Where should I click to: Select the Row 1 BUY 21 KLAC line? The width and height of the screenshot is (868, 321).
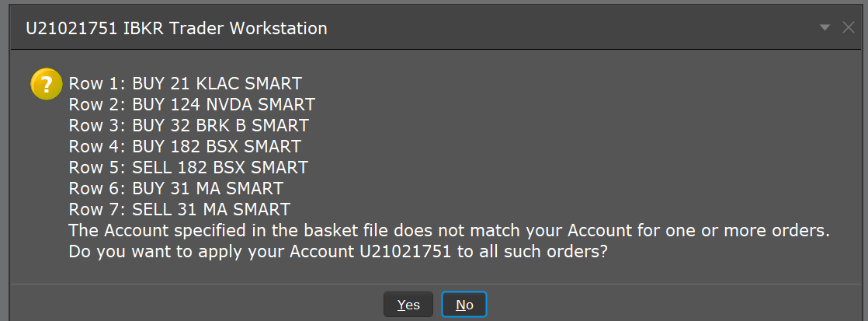[x=185, y=83]
